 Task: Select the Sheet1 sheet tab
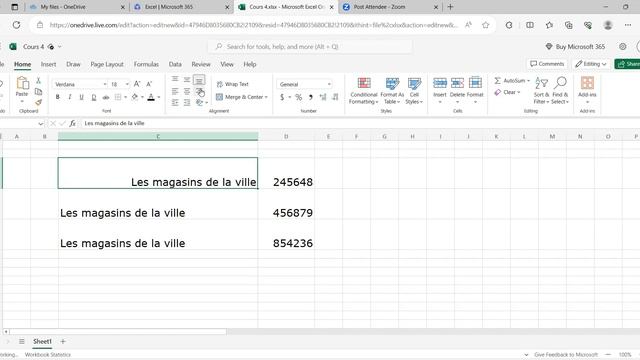pyautogui.click(x=42, y=342)
